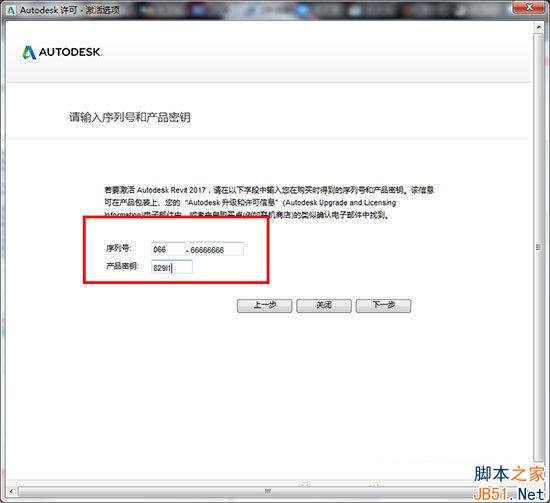Focus the serial number field containing 66666666
550x503 pixels.
click(216, 249)
